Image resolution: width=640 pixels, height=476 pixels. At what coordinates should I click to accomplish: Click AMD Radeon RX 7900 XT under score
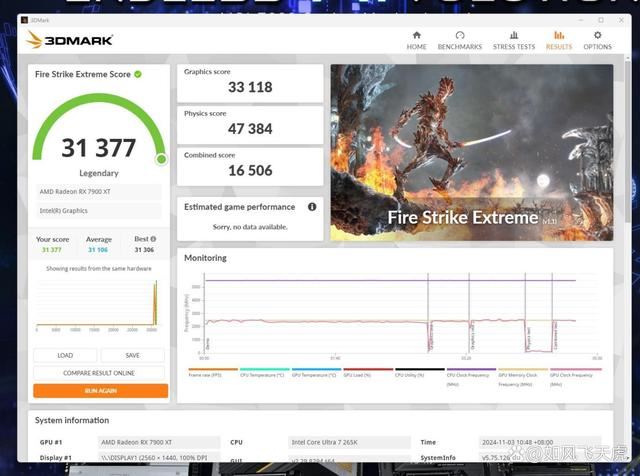99,191
